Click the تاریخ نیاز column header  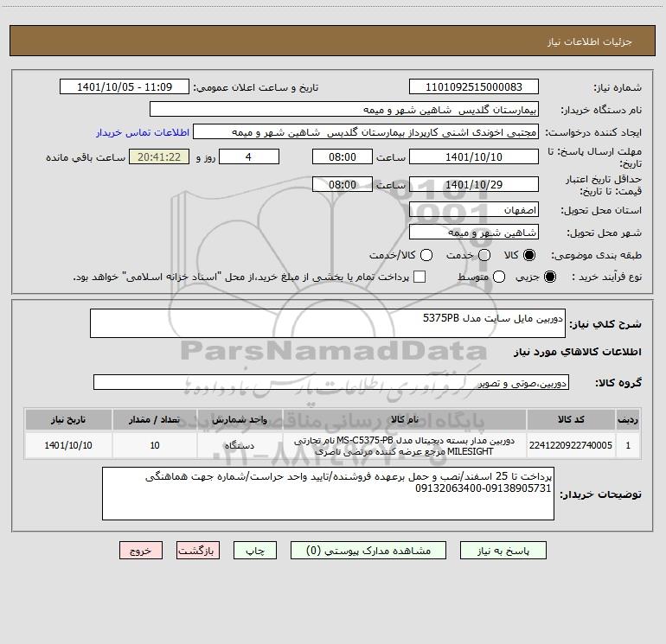coord(68,419)
